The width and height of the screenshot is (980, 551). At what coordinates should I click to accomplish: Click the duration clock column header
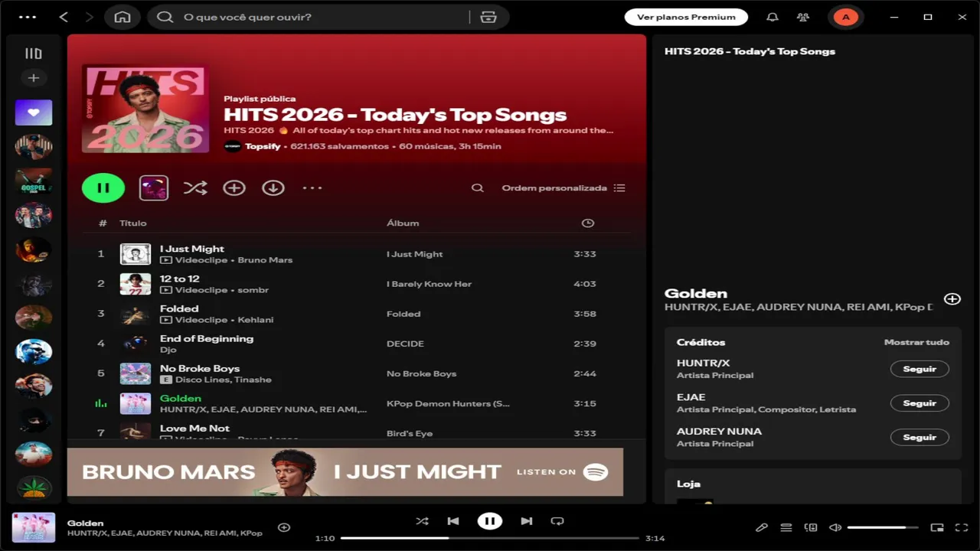point(588,223)
